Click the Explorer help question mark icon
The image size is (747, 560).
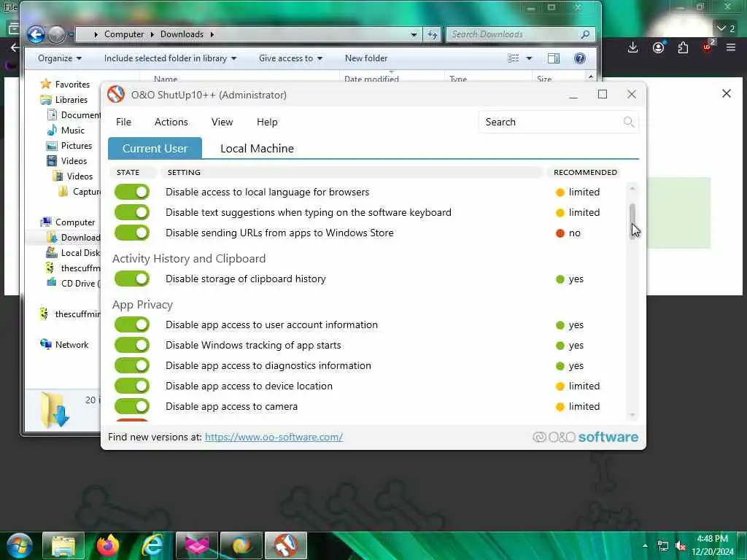tap(580, 58)
